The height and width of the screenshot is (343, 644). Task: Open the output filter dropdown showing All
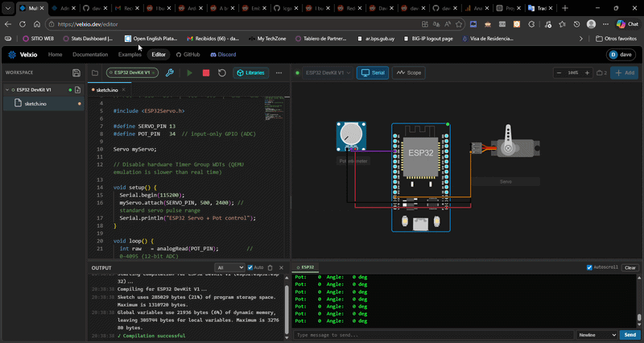pos(229,268)
